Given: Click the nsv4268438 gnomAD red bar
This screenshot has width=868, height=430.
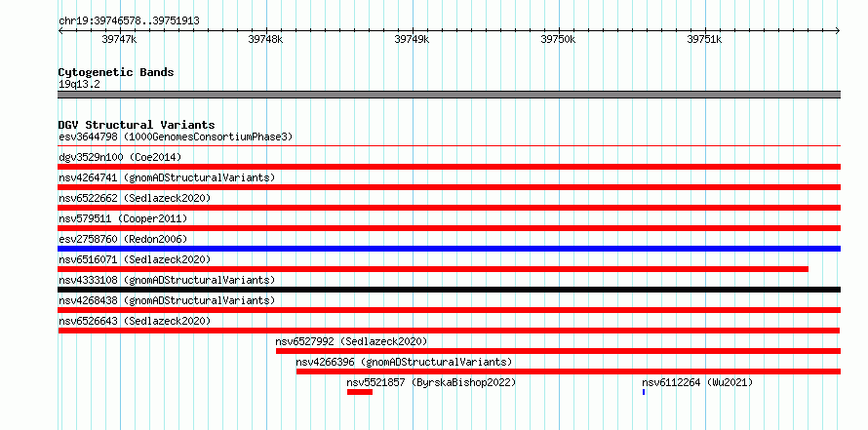Looking at the screenshot, I should click(x=449, y=310).
